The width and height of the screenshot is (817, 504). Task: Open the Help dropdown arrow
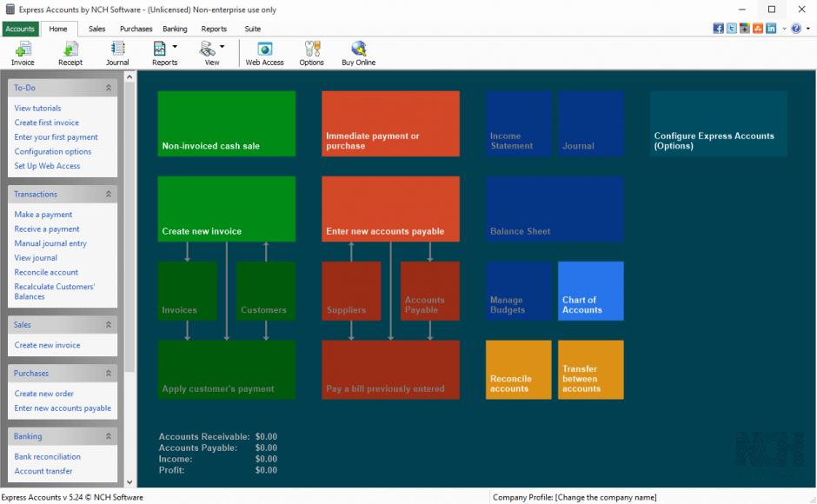point(808,30)
